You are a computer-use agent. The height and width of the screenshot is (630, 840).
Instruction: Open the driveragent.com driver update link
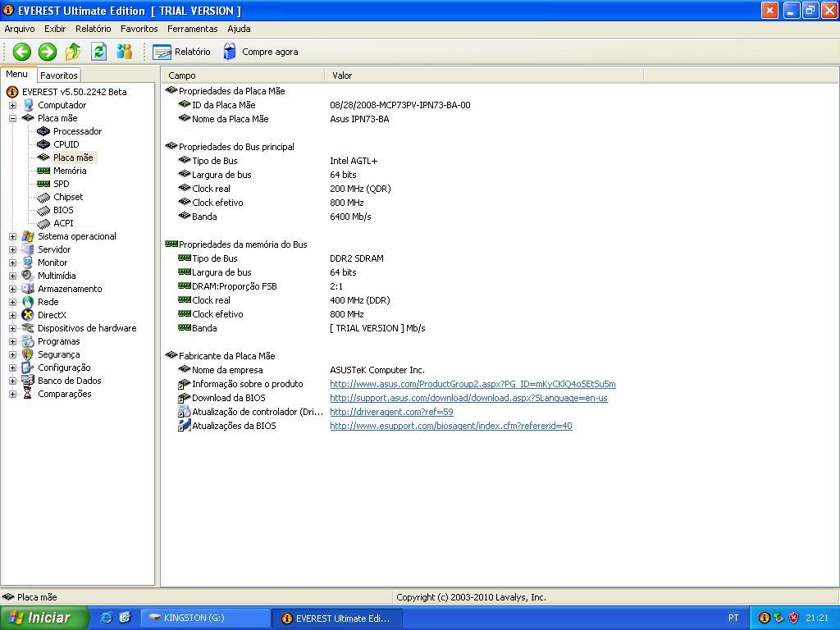click(391, 412)
